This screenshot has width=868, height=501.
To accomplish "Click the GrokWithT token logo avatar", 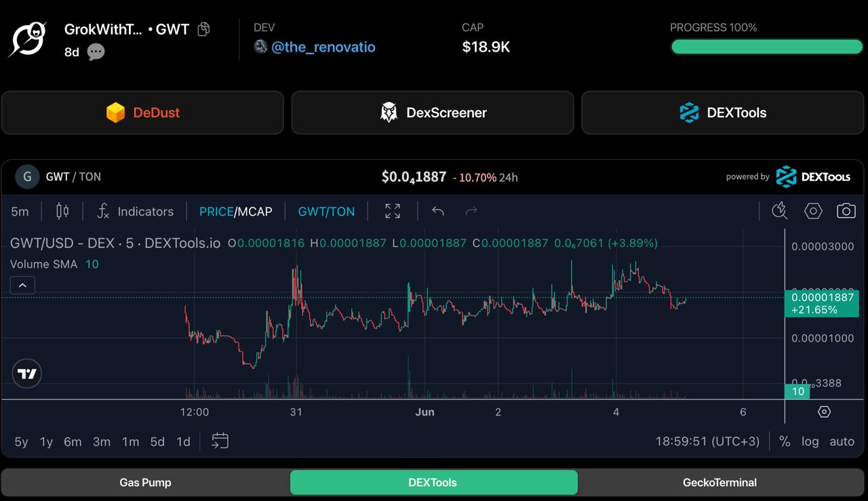I will 27,39.
